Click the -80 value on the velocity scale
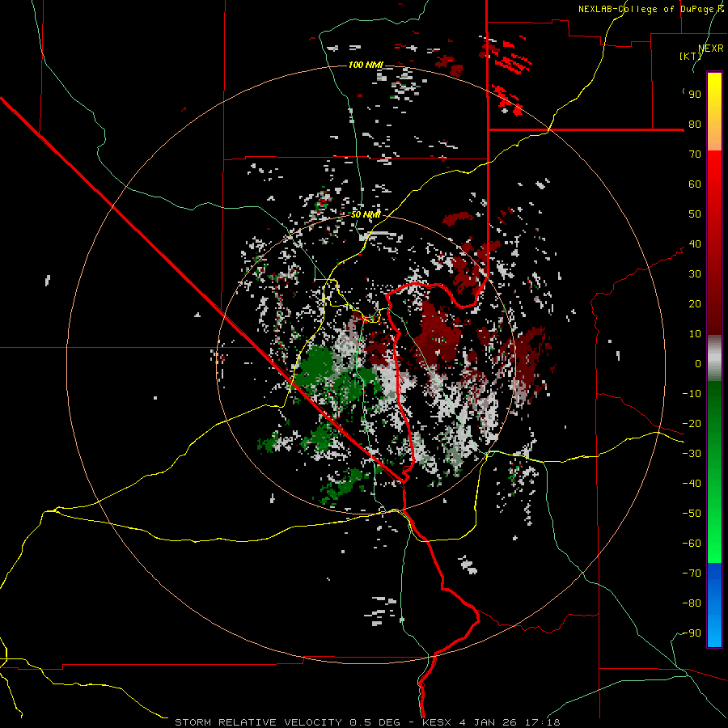Screen dimensions: 728x728 tap(692, 603)
